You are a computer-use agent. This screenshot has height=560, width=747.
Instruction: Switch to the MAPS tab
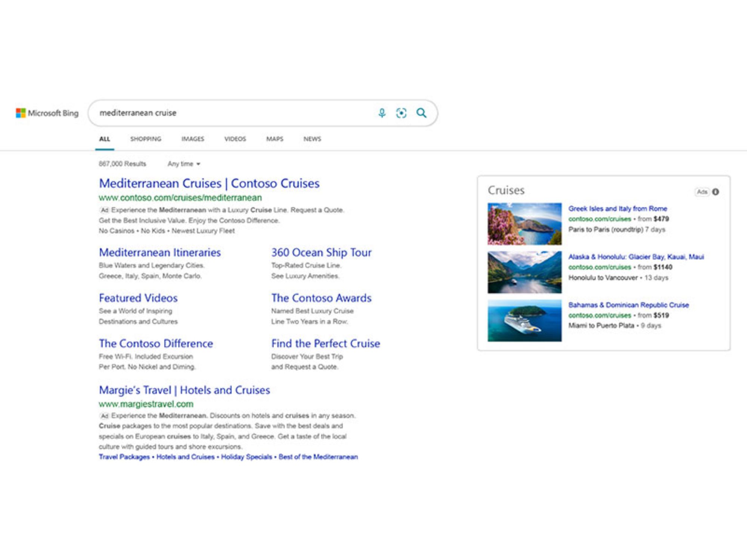pyautogui.click(x=275, y=139)
